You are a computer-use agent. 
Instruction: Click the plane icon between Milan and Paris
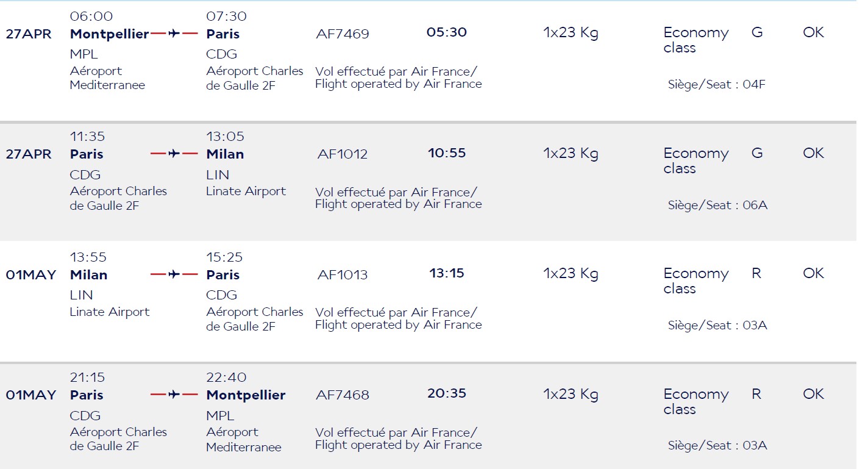click(x=174, y=274)
